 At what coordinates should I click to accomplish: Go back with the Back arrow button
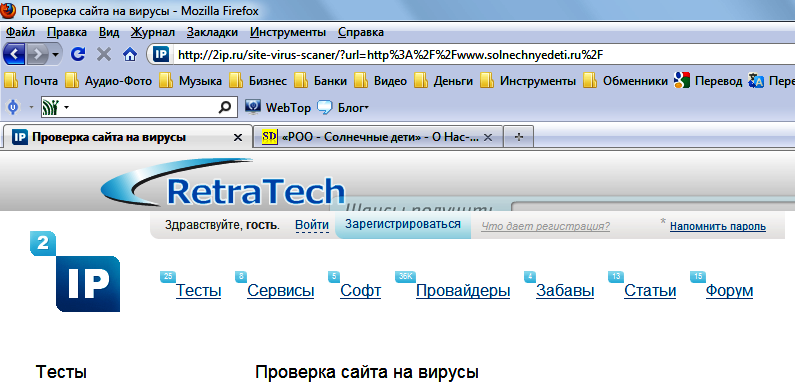pos(15,54)
